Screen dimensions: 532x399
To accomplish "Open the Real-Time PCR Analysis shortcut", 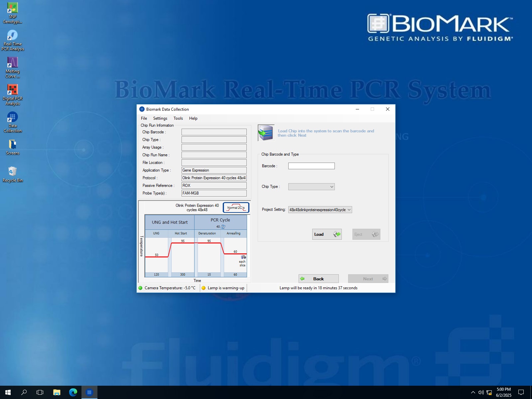I will pos(12,34).
